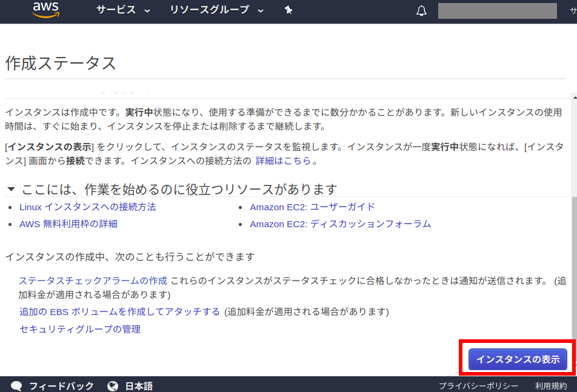Open 利用規約 footer link
This screenshot has height=392, width=577.
[x=551, y=386]
